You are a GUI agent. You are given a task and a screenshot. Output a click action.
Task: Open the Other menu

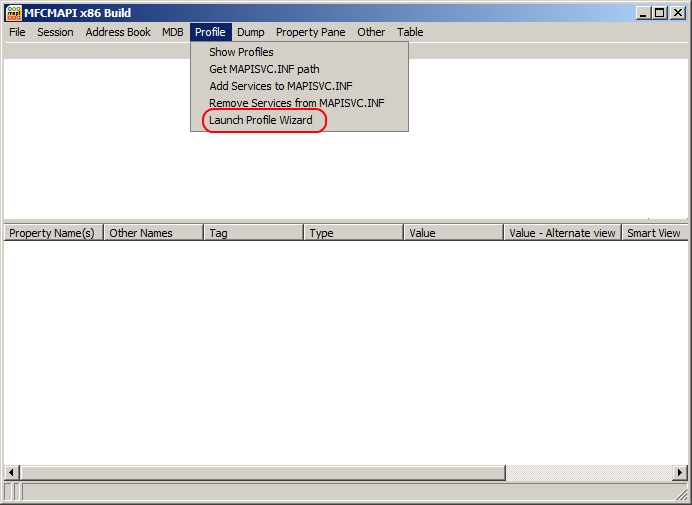click(x=371, y=32)
